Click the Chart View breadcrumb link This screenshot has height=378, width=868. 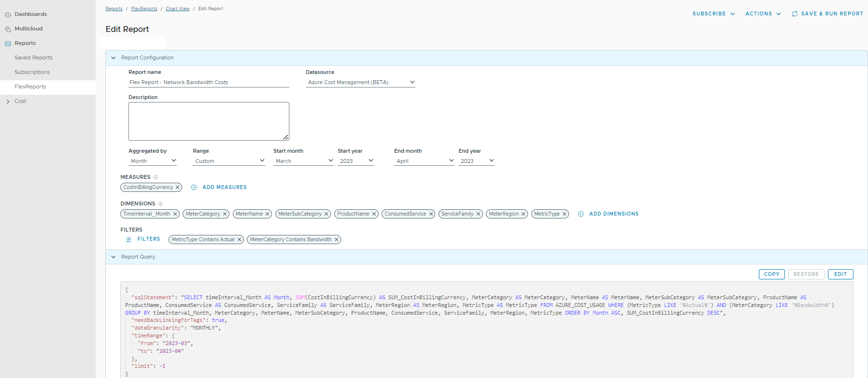[x=177, y=9]
